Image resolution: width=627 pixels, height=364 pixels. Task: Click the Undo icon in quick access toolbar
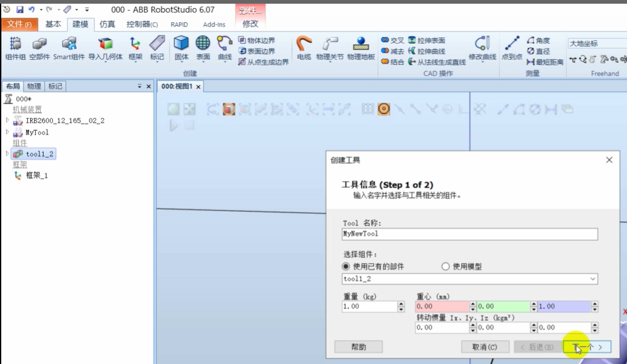[x=31, y=10]
